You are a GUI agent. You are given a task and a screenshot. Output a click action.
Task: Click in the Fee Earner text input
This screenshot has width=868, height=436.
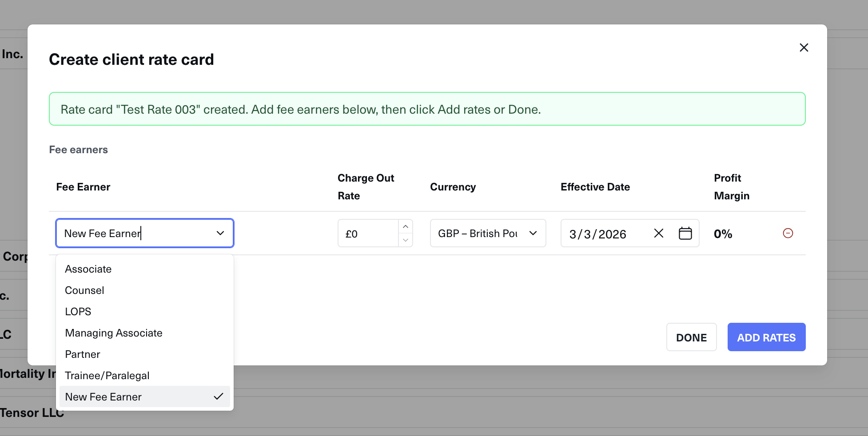pyautogui.click(x=133, y=234)
